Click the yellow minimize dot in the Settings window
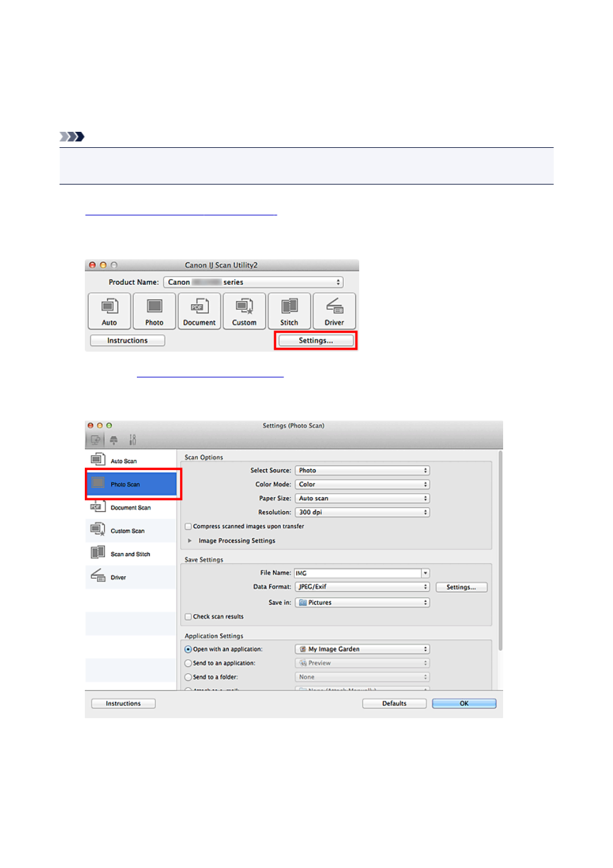Viewport: 613px width, 868px height. tap(100, 426)
